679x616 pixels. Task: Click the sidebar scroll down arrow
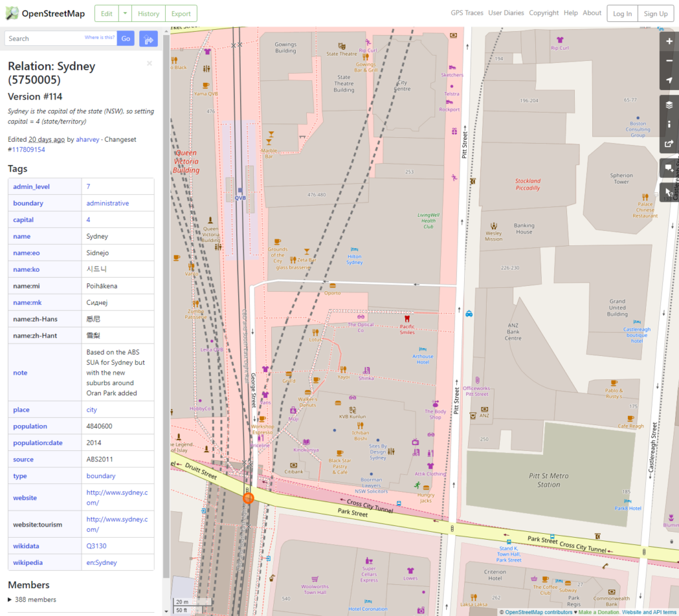[x=166, y=611]
